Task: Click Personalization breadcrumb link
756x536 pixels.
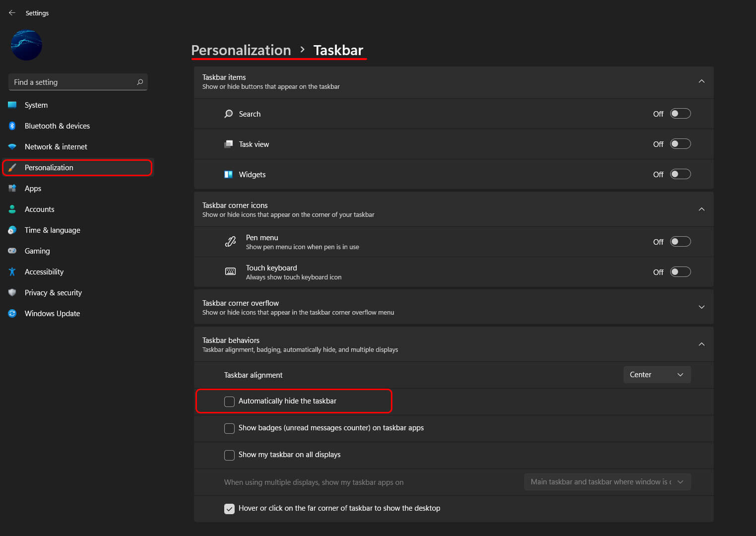Action: 241,50
